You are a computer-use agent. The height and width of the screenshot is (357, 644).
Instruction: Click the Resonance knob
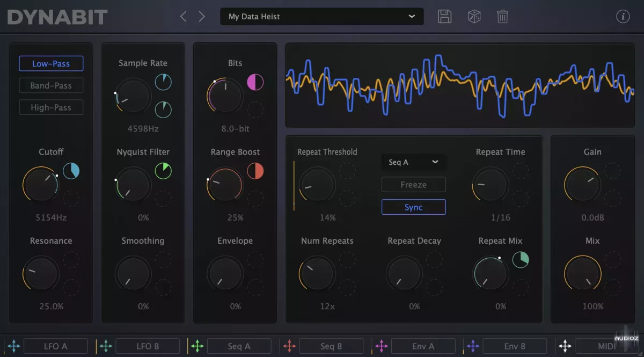point(41,273)
